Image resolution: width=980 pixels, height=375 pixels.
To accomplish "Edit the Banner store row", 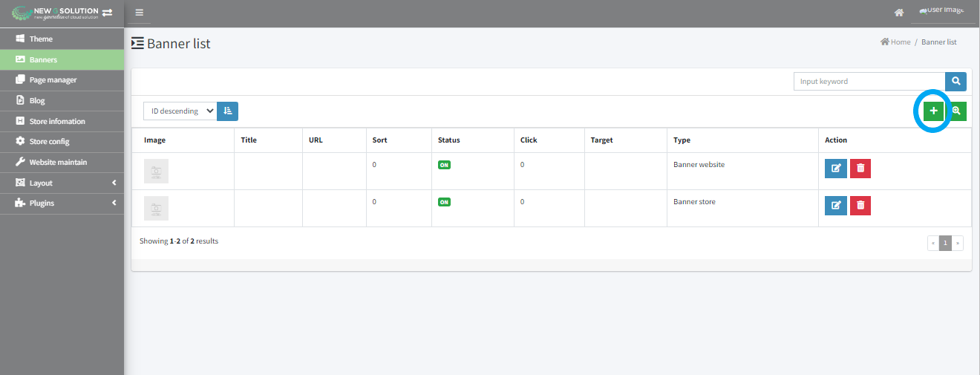I will [x=835, y=205].
